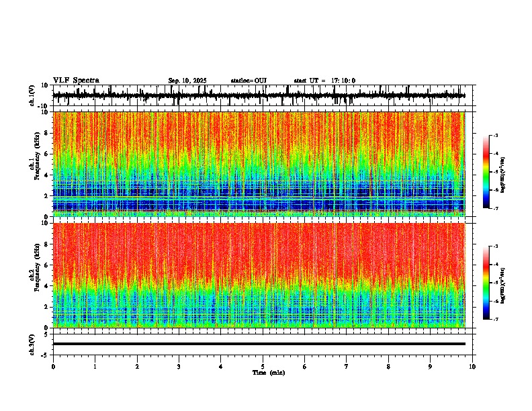Click the "7" tick on the time axis
The width and height of the screenshot is (532, 411).
coord(347,367)
